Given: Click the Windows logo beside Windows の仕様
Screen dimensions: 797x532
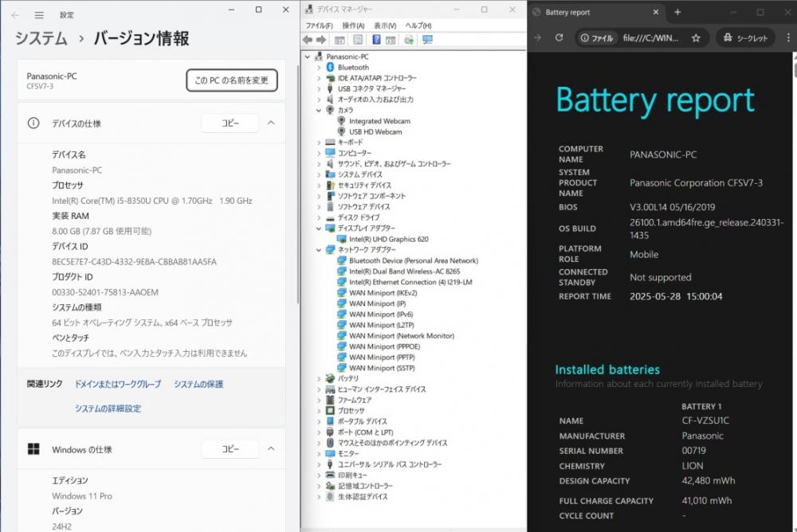Looking at the screenshot, I should (x=33, y=449).
